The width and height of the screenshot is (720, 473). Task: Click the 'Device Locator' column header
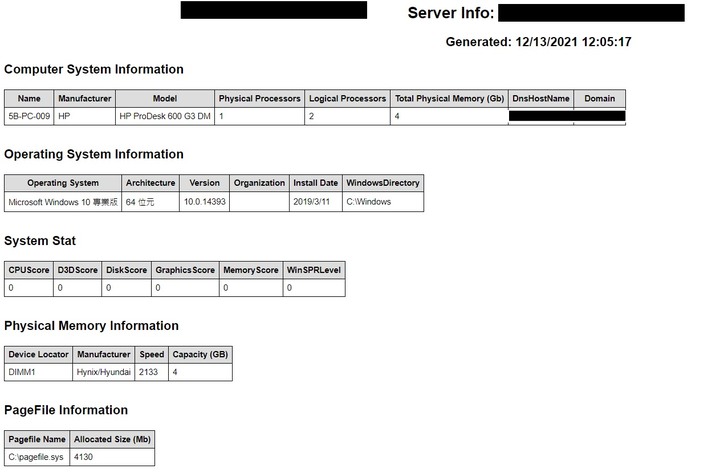(39, 355)
